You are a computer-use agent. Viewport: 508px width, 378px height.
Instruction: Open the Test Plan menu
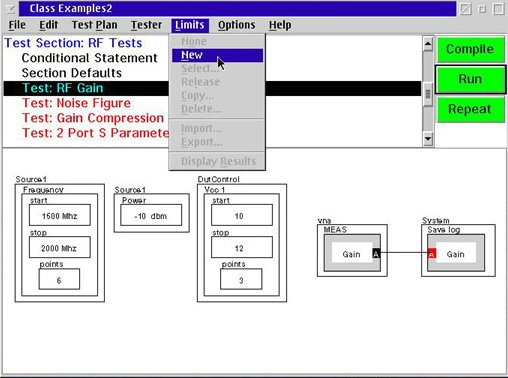[95, 25]
